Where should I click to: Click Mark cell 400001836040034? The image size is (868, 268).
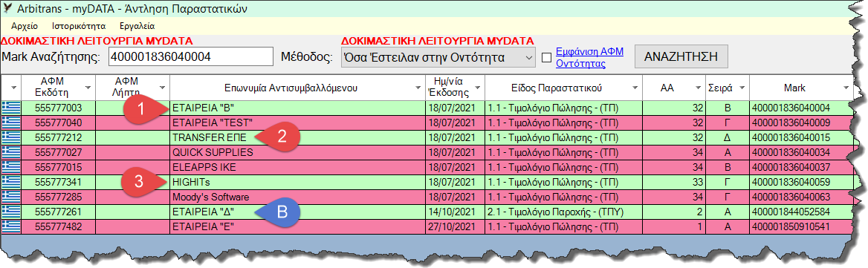click(x=801, y=152)
